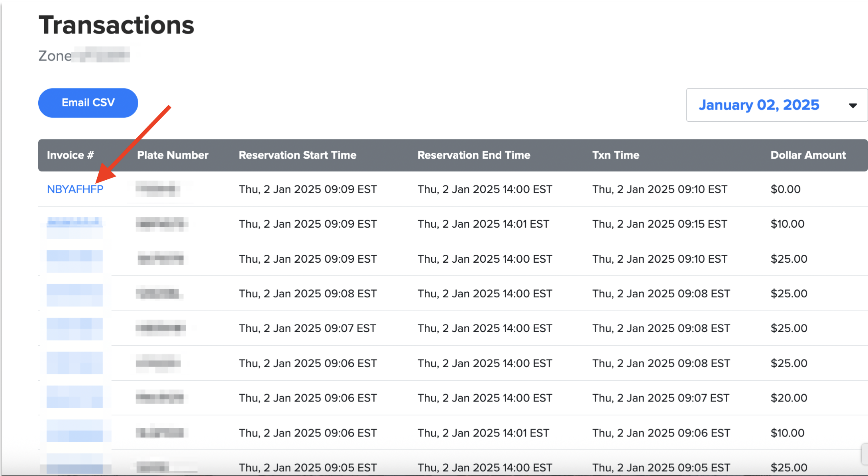Open the NBYAFHFP invoice details

point(76,189)
